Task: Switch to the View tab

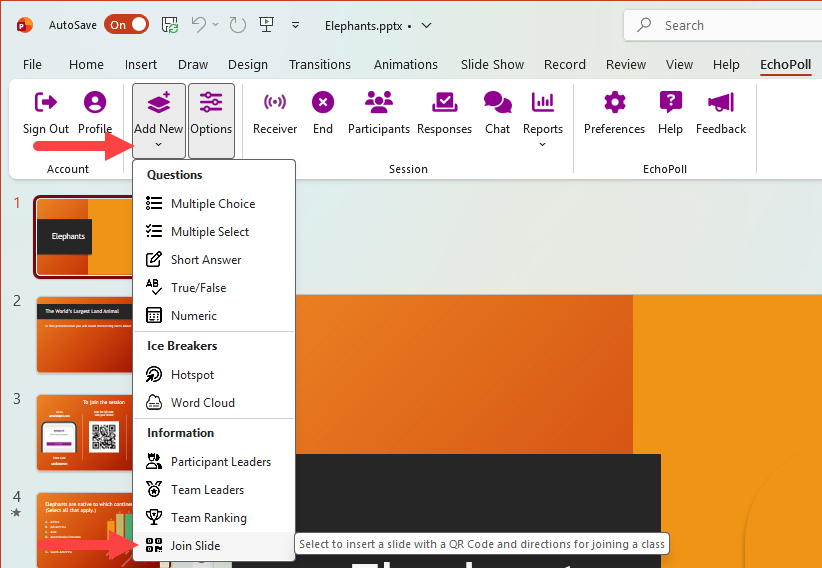Action: click(x=679, y=65)
